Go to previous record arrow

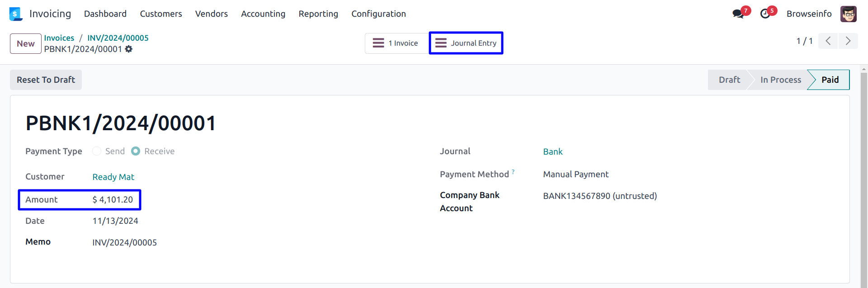tap(828, 41)
